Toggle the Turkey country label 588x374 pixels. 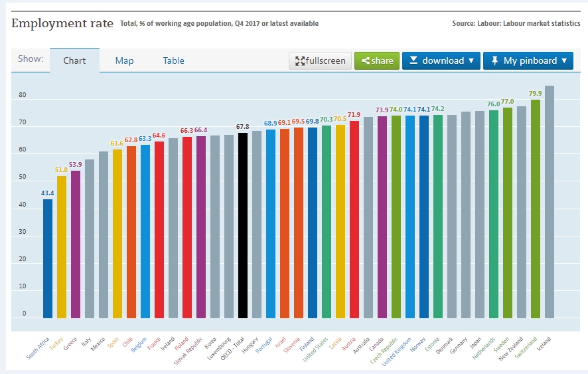click(56, 343)
